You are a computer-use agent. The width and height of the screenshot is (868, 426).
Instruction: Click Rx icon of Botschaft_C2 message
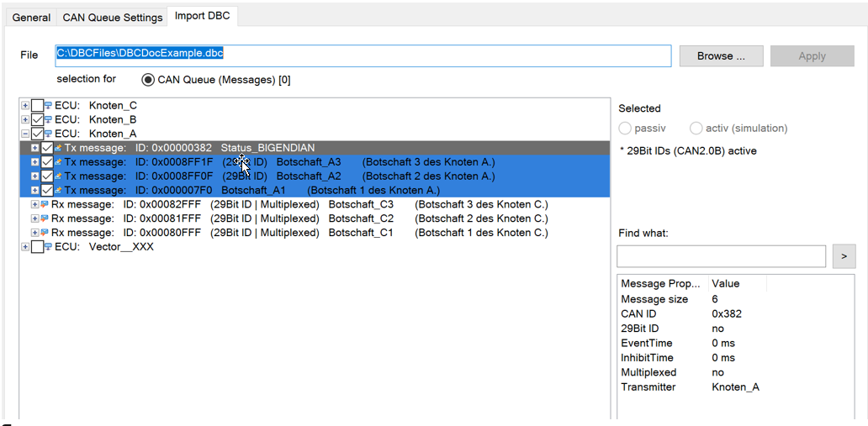tap(45, 218)
